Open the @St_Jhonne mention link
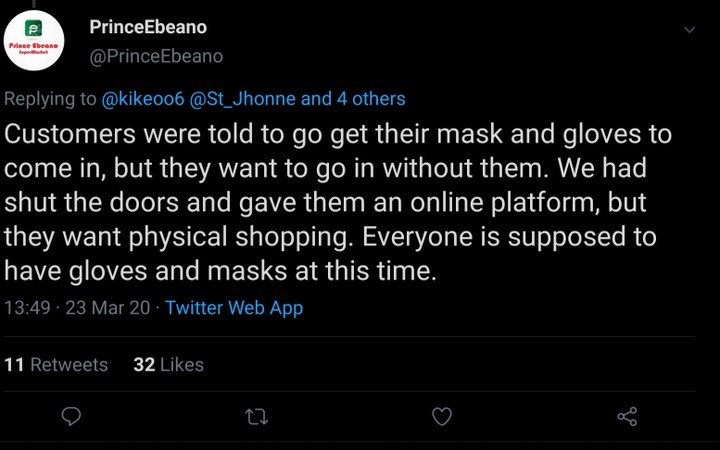Image resolution: width=720 pixels, height=450 pixels. pyautogui.click(x=247, y=98)
